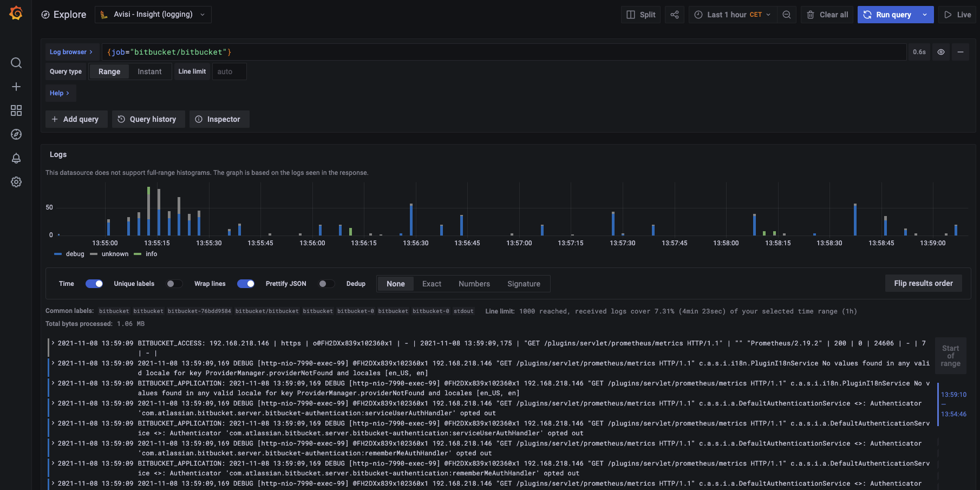The height and width of the screenshot is (490, 980).
Task: Open the Last 1 hour time picker
Action: pos(733,15)
